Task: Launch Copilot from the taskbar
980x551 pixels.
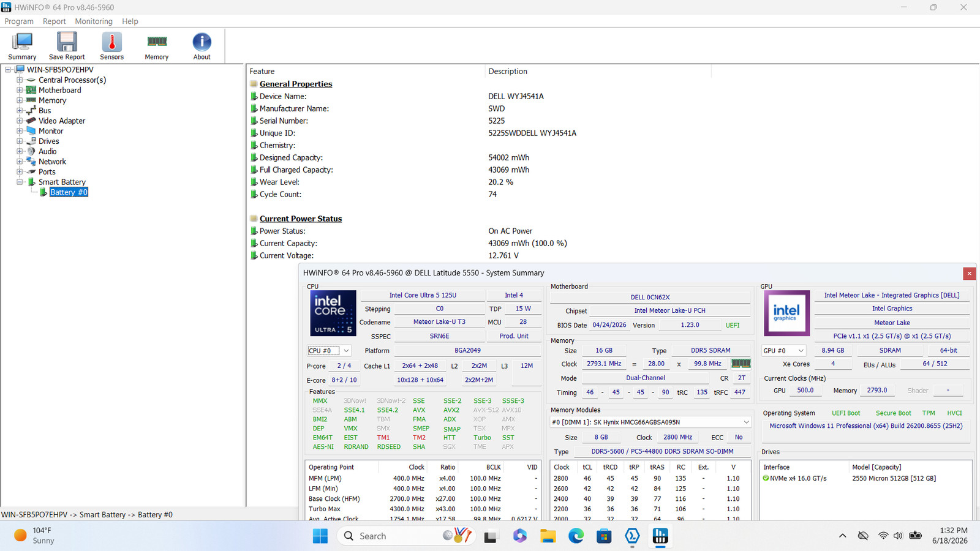Action: (x=519, y=536)
